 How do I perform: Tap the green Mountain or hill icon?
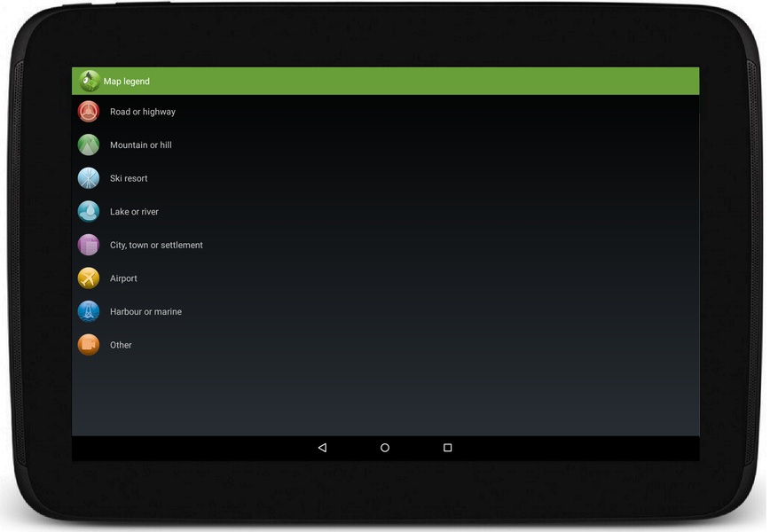point(89,145)
